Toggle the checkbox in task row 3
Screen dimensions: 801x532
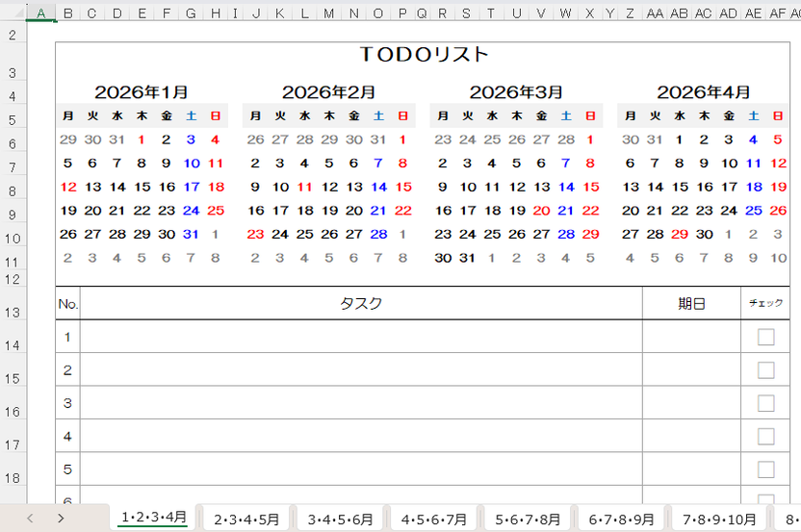click(x=765, y=403)
